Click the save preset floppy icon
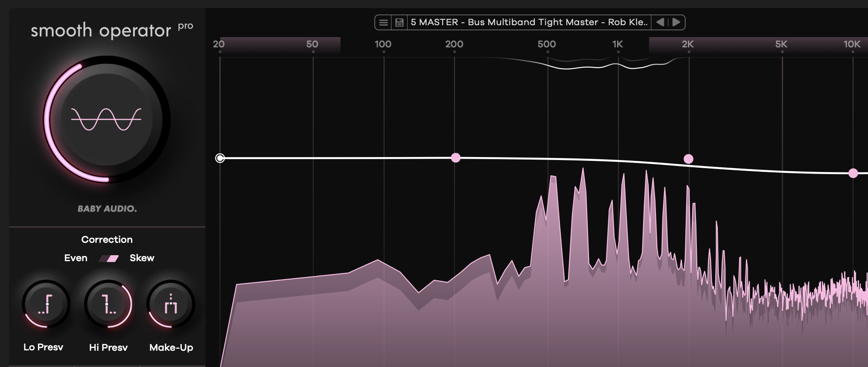Viewport: 868px width, 367px height. tap(399, 22)
